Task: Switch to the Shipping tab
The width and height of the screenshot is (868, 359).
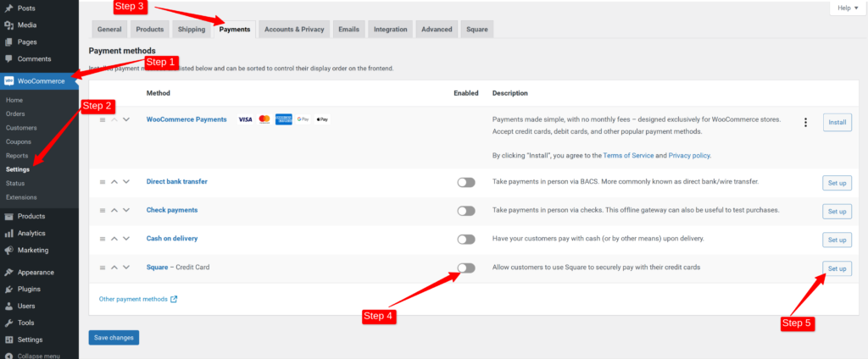Action: click(192, 30)
